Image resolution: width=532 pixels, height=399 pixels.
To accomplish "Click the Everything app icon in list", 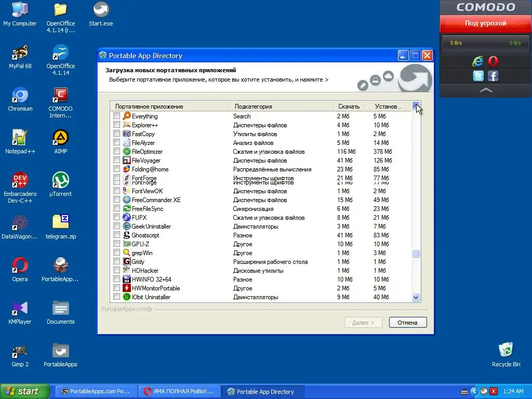I will coord(127,116).
